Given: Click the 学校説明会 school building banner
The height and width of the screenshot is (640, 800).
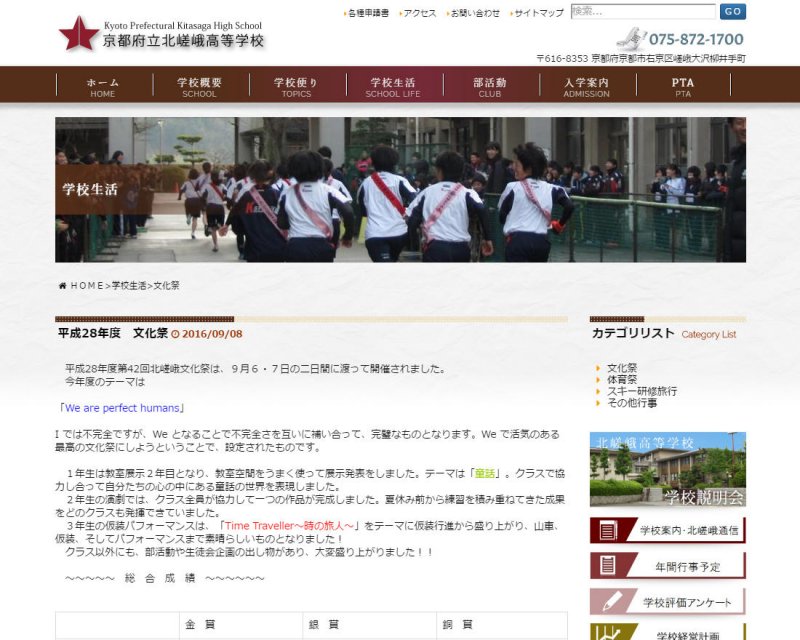Looking at the screenshot, I should pos(667,469).
